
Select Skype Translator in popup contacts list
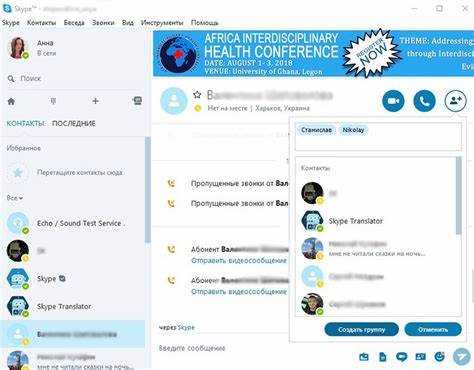click(376, 221)
